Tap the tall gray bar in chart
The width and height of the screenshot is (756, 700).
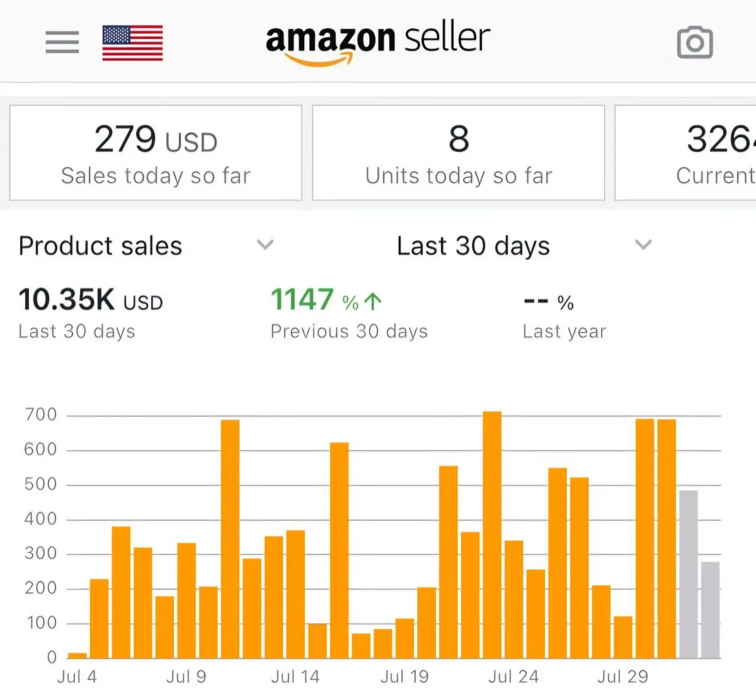688,574
